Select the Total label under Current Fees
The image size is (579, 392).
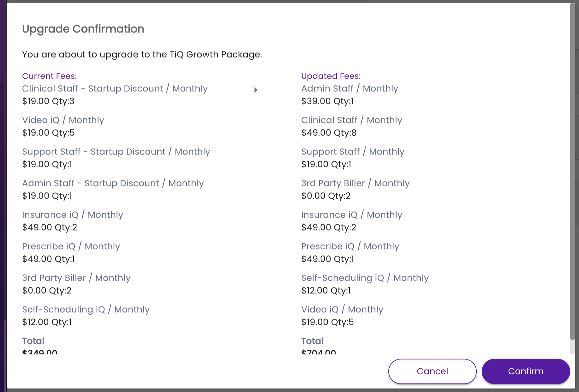click(33, 341)
